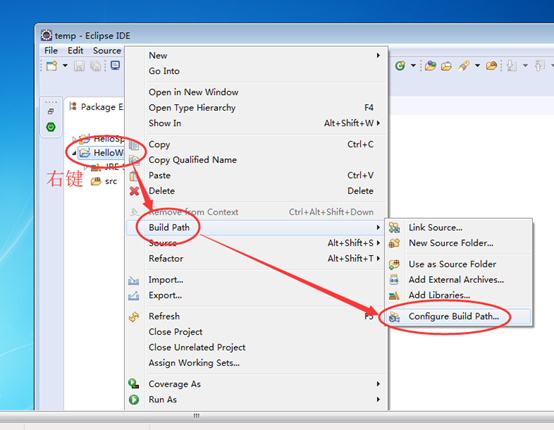Open the Coverage As submenu
Image resolution: width=554 pixels, height=430 pixels.
tap(257, 384)
